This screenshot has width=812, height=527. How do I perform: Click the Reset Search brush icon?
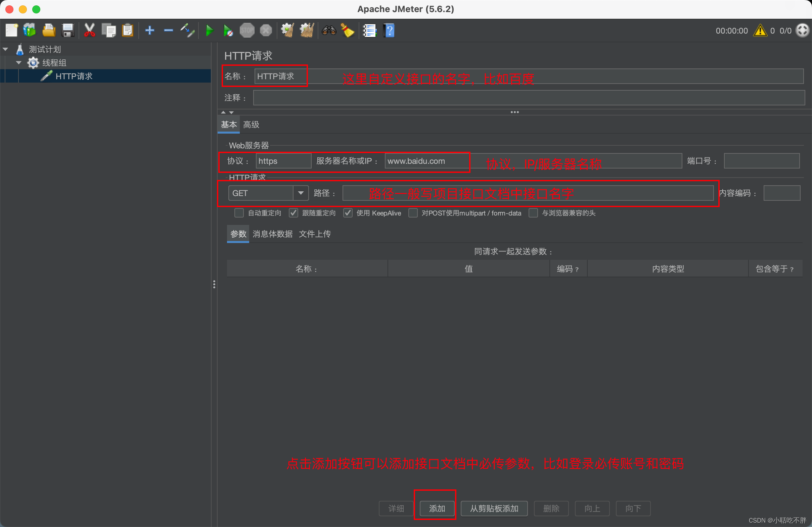click(x=348, y=31)
